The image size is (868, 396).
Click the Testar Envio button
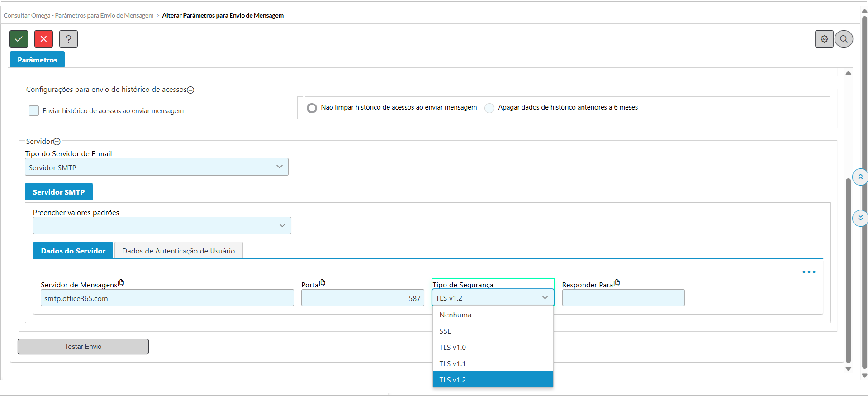(x=83, y=347)
